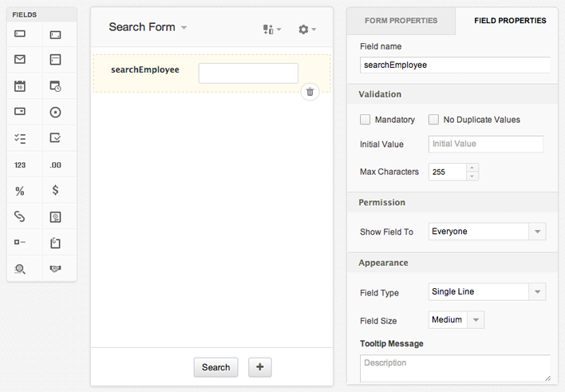Image resolution: width=565 pixels, height=392 pixels.
Task: Add the Currency dollar field
Action: (55, 191)
